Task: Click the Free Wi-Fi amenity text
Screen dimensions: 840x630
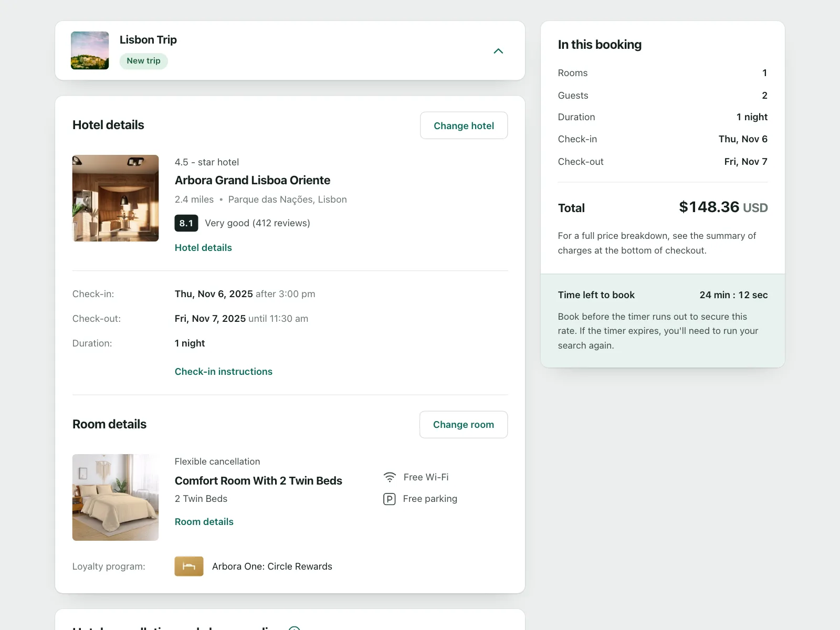Action: [x=426, y=477]
